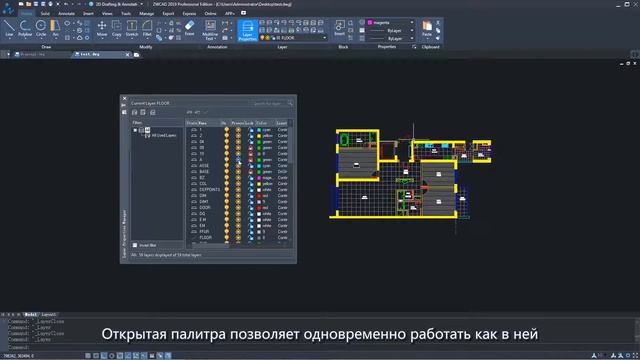Viewport: 640px width, 360px height.
Task: Open the 2D Drafting & Annotation workspace dropdown
Action: click(141, 4)
